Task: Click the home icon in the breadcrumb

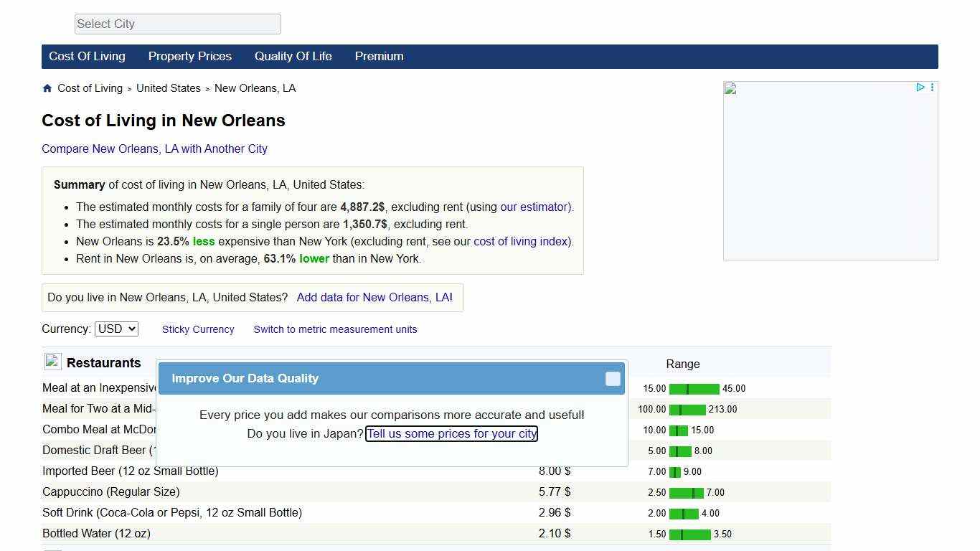Action: [47, 88]
